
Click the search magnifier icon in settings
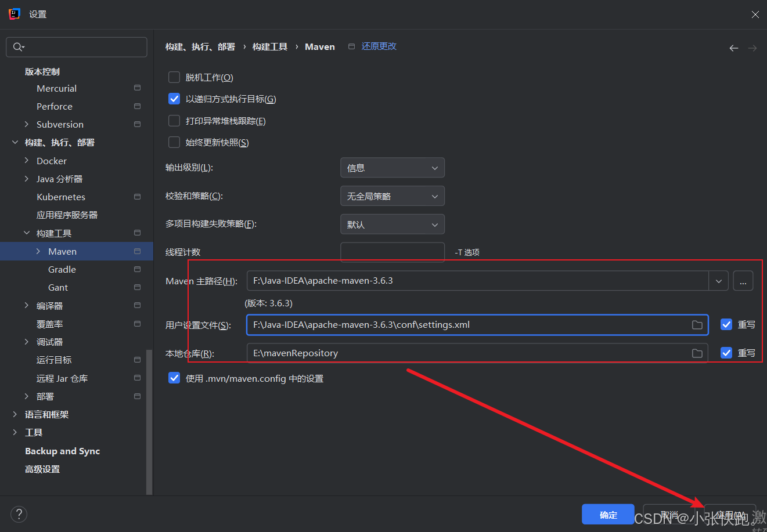[18, 47]
